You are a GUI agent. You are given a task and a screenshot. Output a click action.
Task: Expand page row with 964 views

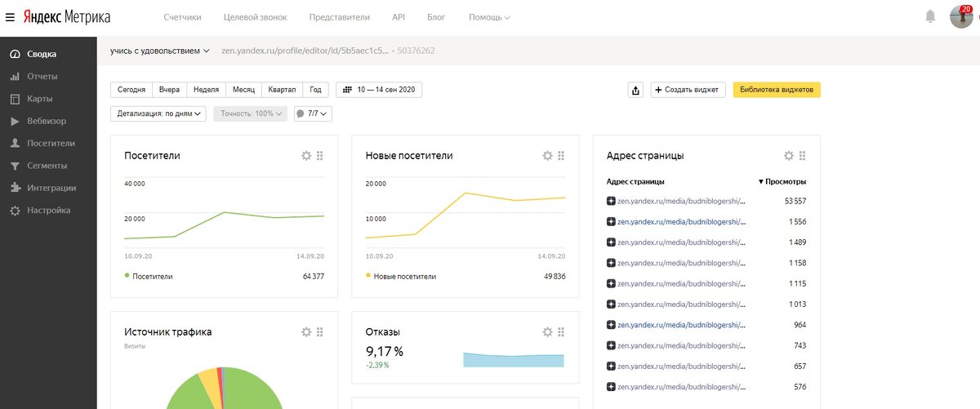click(x=611, y=325)
